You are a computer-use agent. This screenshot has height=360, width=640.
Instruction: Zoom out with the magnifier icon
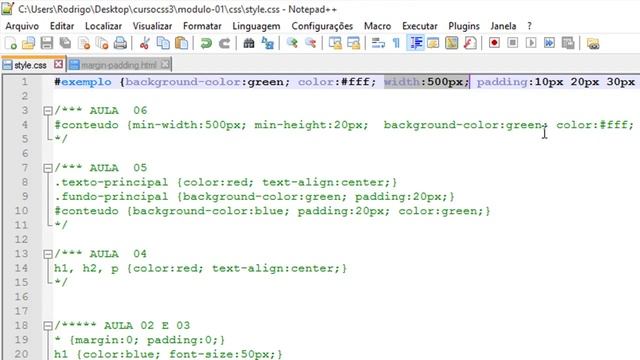tap(311, 43)
